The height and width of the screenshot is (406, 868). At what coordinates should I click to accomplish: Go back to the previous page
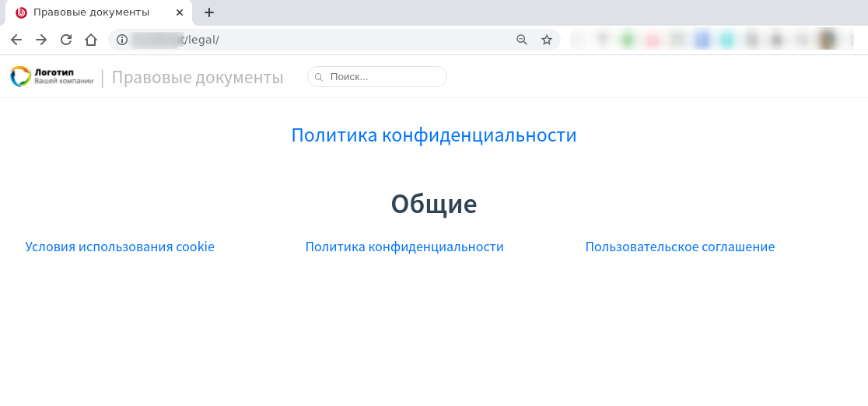[x=16, y=40]
